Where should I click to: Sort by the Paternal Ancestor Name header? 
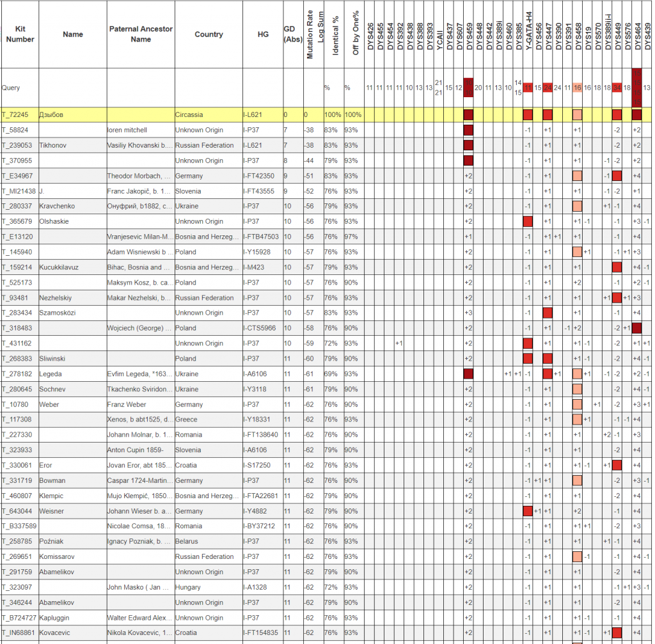[140, 35]
